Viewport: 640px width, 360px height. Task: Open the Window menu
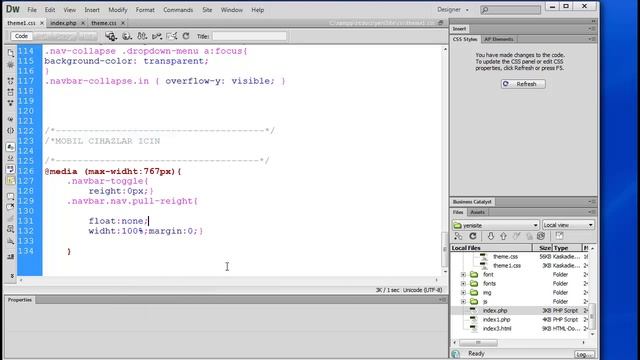232,10
